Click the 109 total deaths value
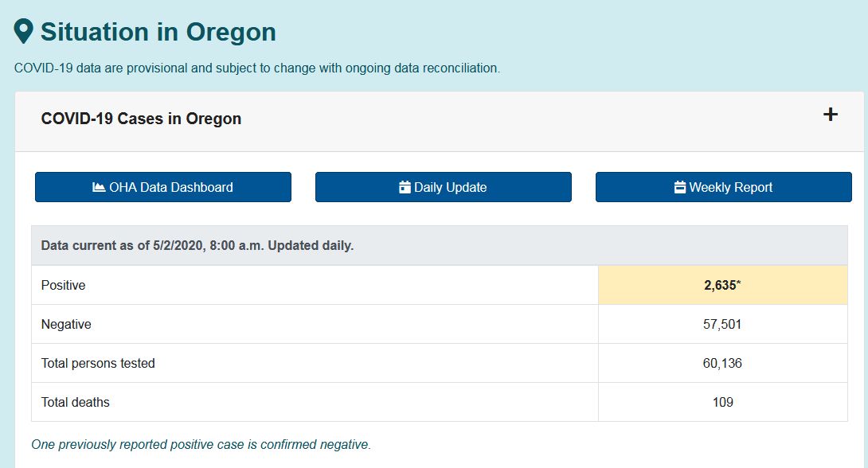The image size is (868, 468). pyautogui.click(x=722, y=402)
